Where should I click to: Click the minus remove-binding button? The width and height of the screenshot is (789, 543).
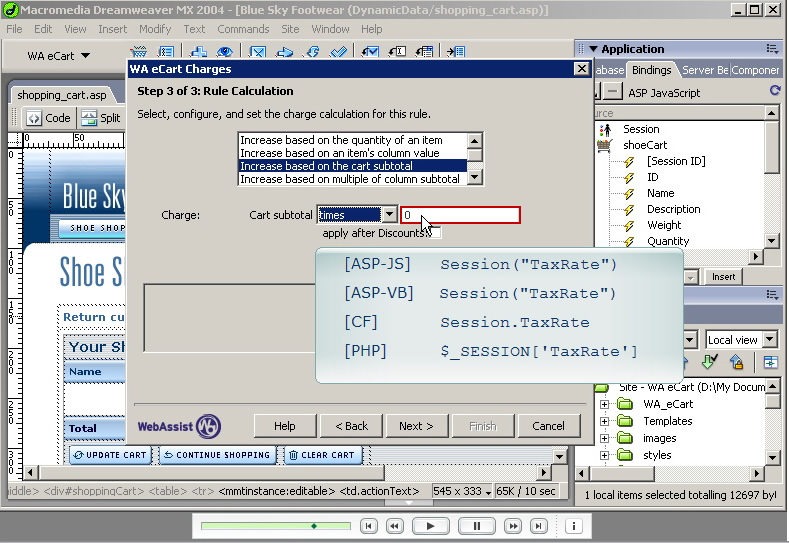pos(612,92)
